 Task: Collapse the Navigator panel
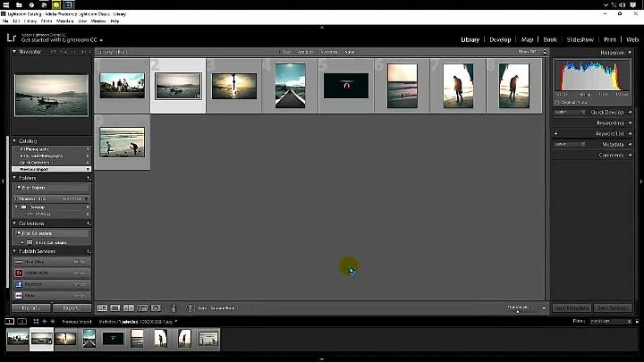[14, 52]
